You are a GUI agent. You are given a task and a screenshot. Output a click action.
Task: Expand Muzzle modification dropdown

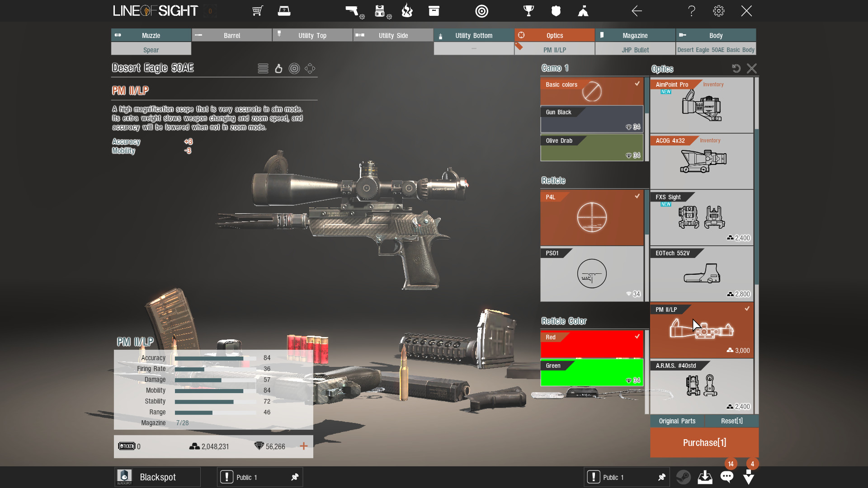150,50
